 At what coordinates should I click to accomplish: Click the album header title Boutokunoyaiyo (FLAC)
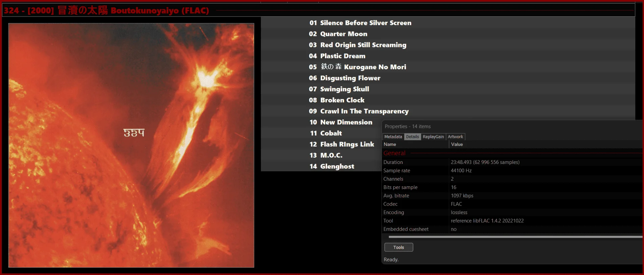(160, 10)
